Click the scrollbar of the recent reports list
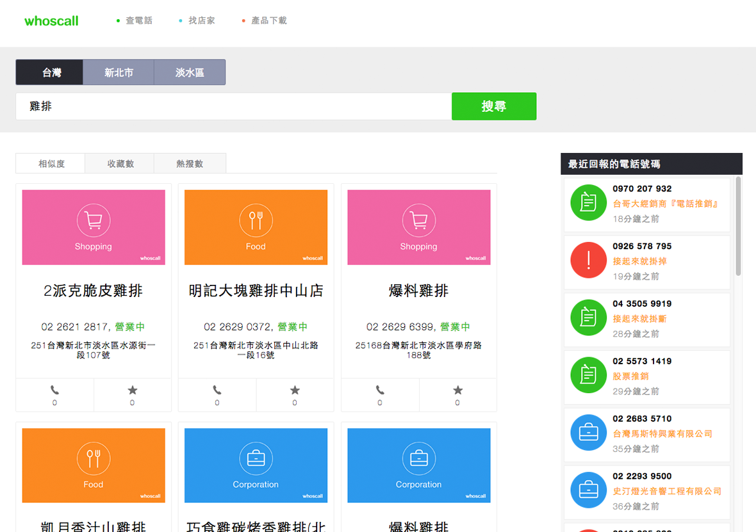 [738, 227]
